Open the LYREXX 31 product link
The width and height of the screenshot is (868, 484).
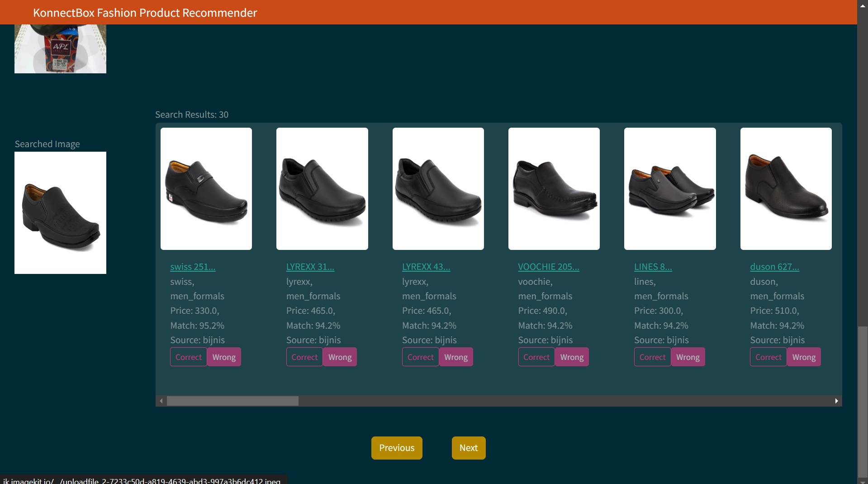[x=310, y=267]
